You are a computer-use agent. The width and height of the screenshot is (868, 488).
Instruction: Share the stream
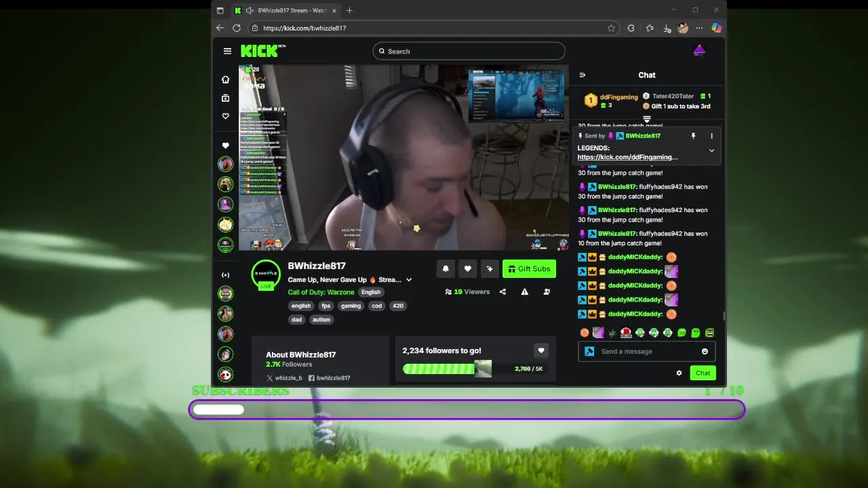pyautogui.click(x=502, y=292)
